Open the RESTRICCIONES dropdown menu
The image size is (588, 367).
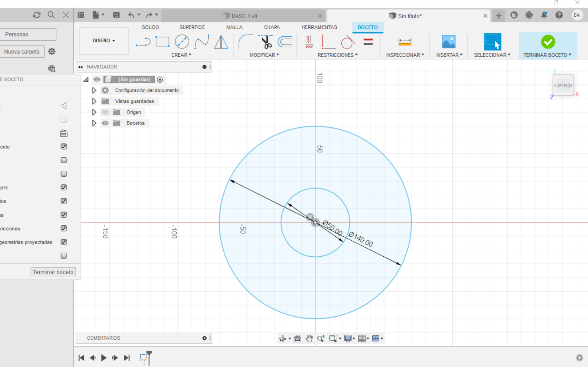click(337, 55)
